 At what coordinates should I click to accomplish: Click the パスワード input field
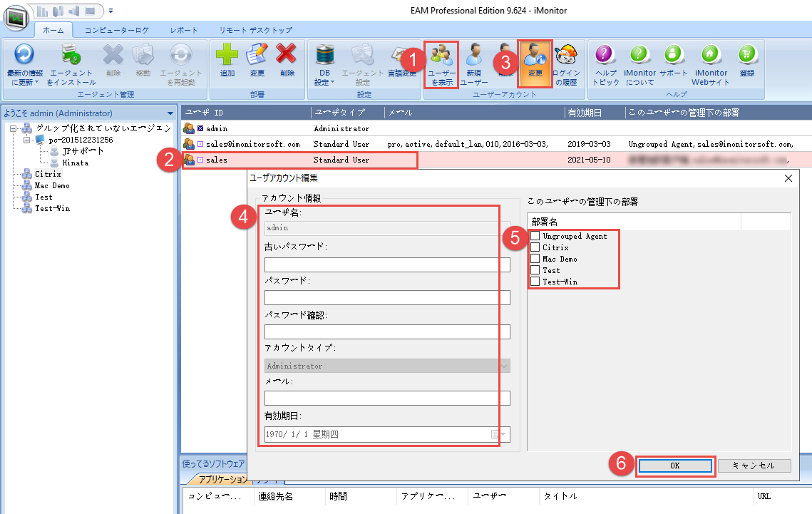(x=387, y=297)
